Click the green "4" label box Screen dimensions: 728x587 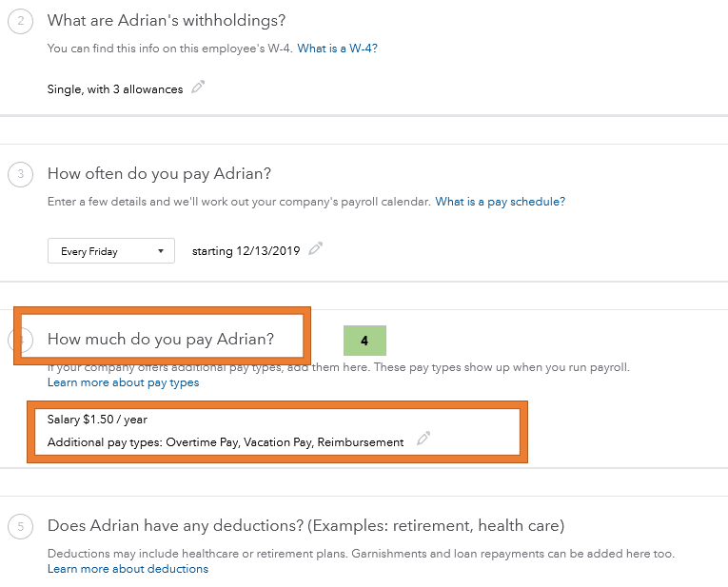[x=364, y=341]
